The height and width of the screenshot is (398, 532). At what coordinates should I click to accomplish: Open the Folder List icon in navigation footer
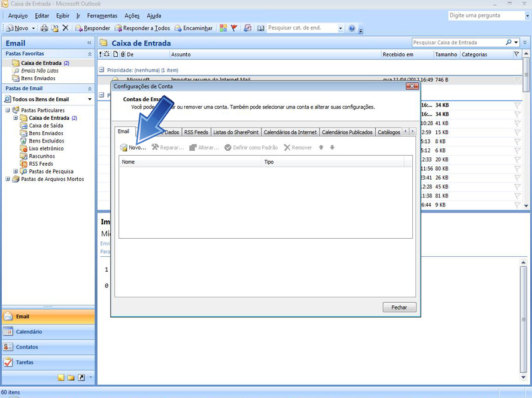tap(71, 378)
